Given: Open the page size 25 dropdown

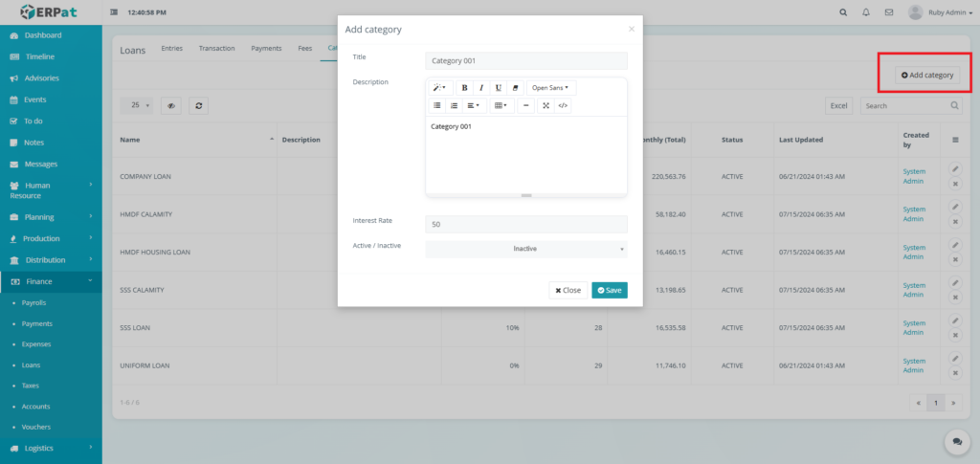Looking at the screenshot, I should tap(136, 105).
